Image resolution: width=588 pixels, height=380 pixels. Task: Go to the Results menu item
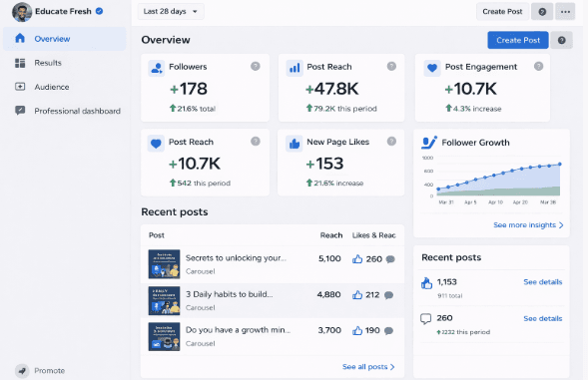click(65, 63)
